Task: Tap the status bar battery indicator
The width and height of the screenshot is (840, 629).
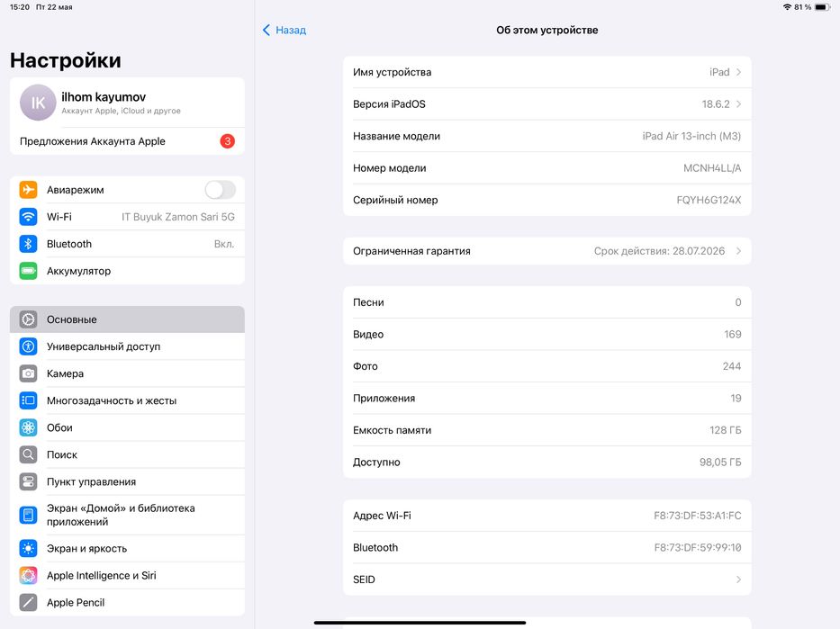Action: (x=823, y=7)
